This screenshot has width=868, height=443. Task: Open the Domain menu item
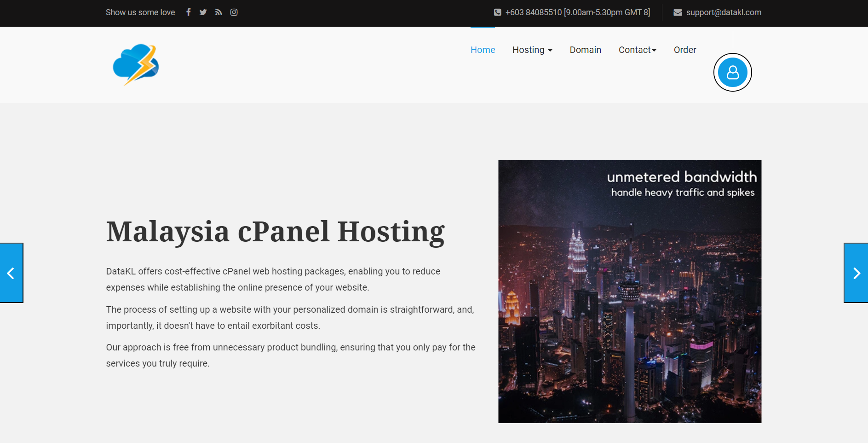point(585,50)
